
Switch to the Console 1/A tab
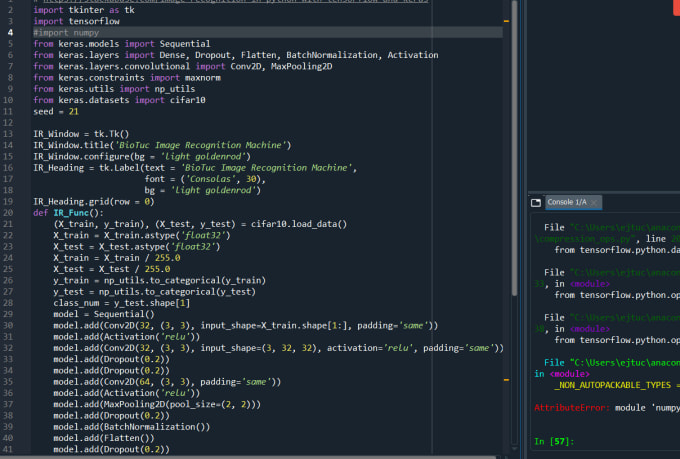[567, 202]
